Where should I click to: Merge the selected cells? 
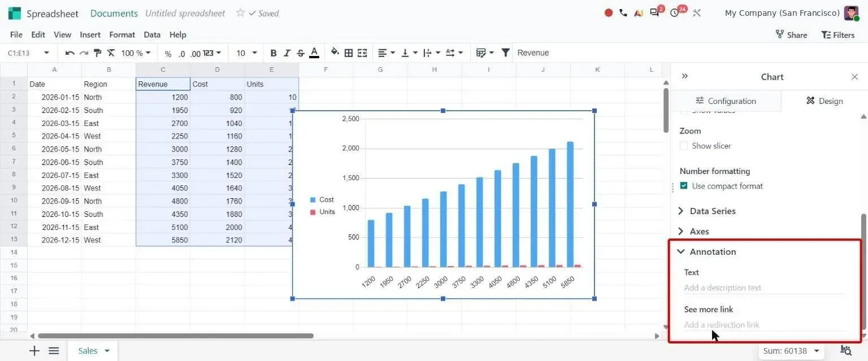(x=362, y=53)
